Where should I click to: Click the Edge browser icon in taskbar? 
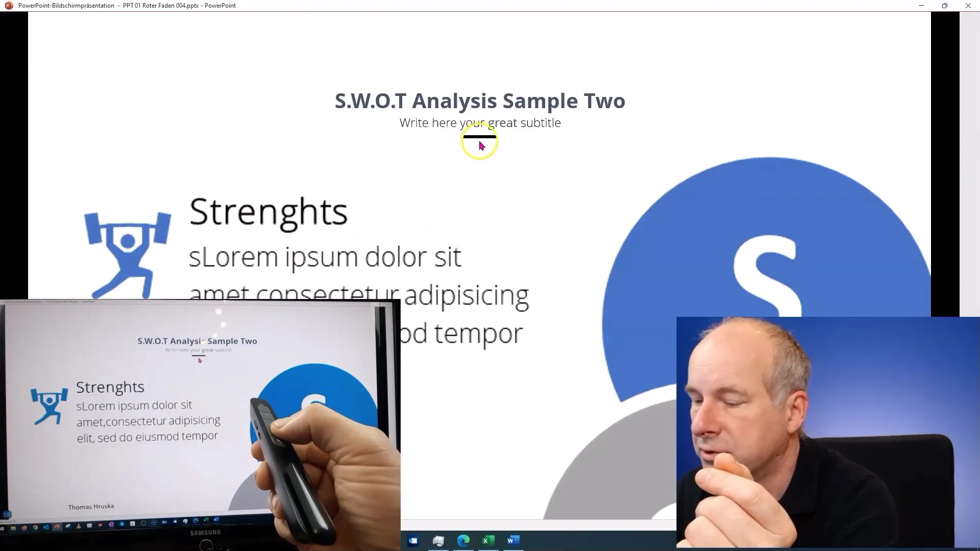click(x=463, y=540)
